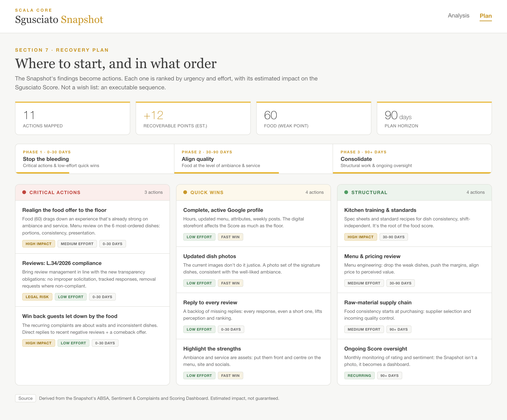Click the Section 7 · Recovery Plan label
This screenshot has height=420, width=507.
[62, 50]
